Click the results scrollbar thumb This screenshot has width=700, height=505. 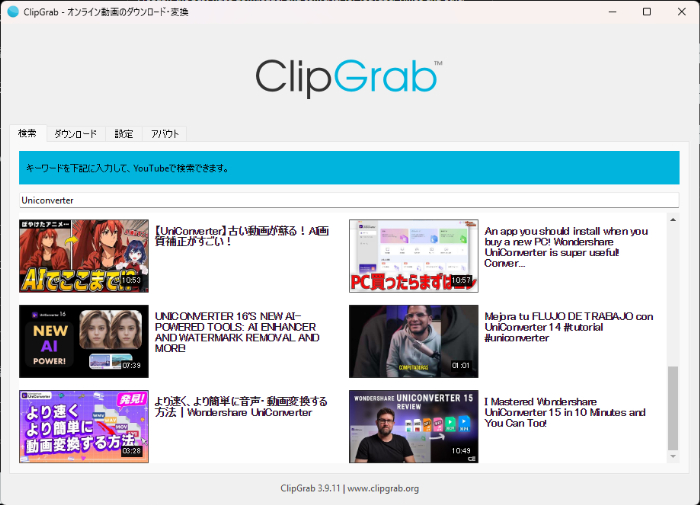(673, 408)
